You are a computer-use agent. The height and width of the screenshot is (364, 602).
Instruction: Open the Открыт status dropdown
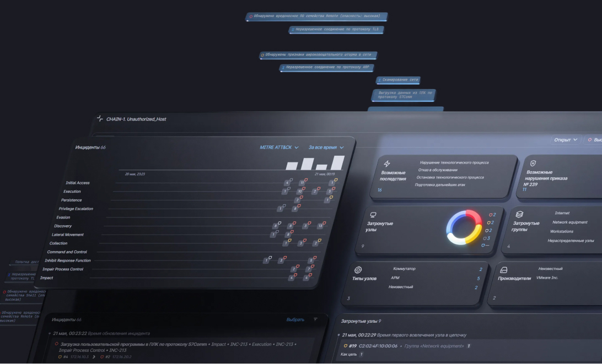(566, 140)
